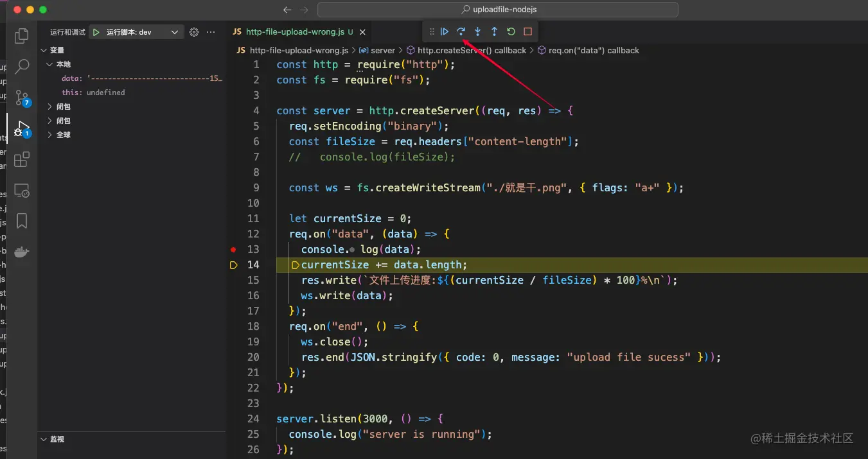This screenshot has width=868, height=459.
Task: Open Remote Explorer icon in activity bar
Action: [21, 191]
